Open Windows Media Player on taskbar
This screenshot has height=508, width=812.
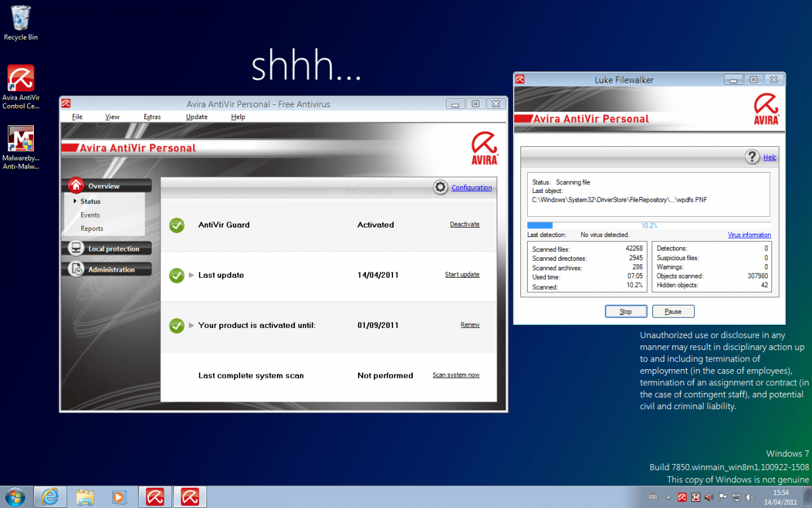119,496
